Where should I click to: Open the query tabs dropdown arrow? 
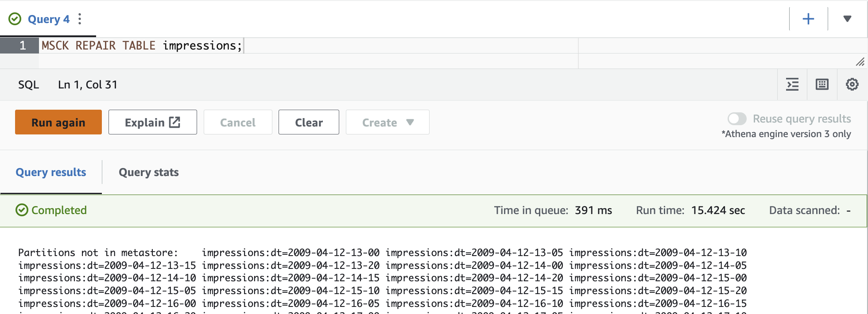pyautogui.click(x=847, y=19)
